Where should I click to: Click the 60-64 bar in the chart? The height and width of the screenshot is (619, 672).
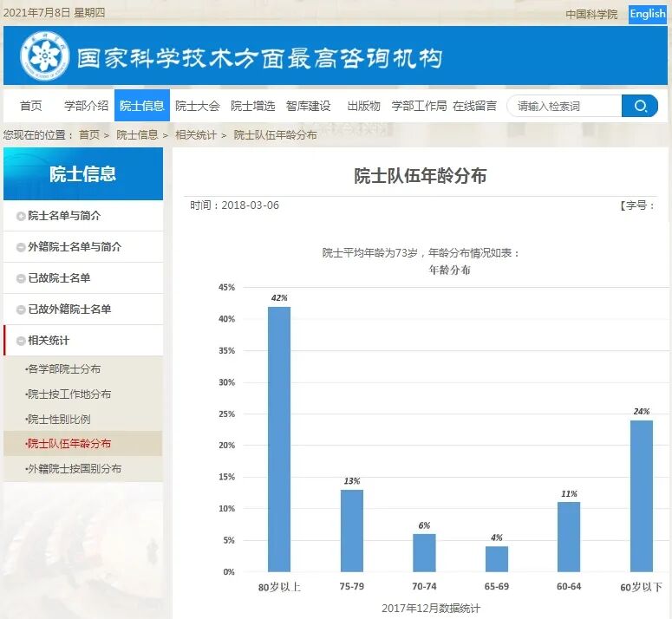[569, 537]
